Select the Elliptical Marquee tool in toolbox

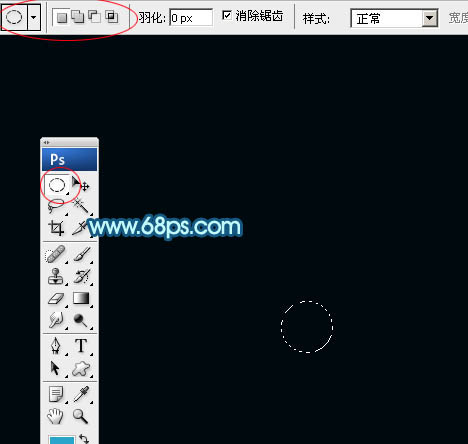57,184
